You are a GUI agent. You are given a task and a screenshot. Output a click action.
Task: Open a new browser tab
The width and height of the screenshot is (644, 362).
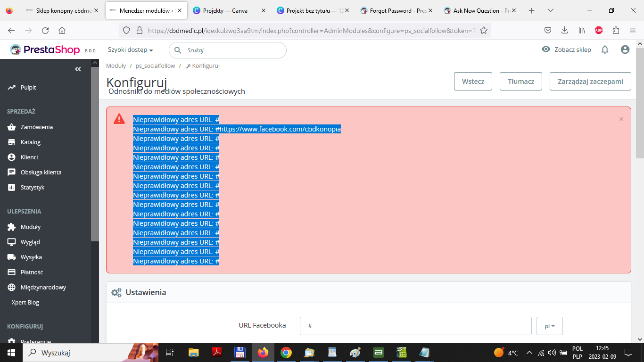[x=532, y=10]
